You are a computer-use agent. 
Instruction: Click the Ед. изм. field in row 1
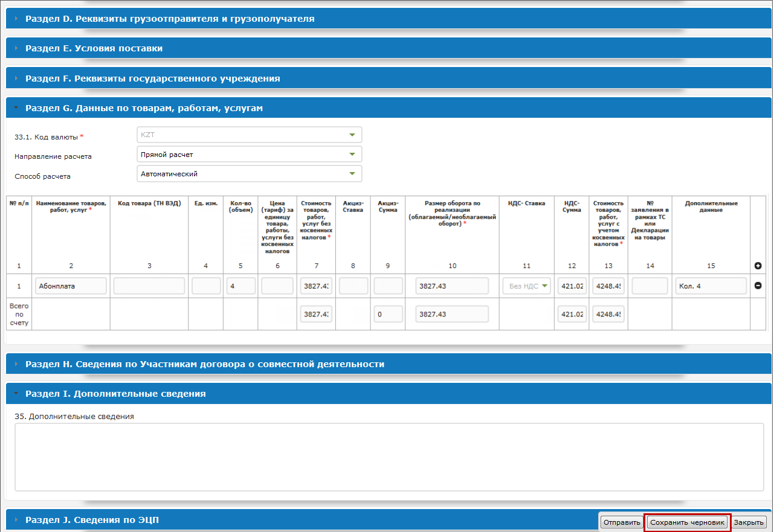coord(206,286)
